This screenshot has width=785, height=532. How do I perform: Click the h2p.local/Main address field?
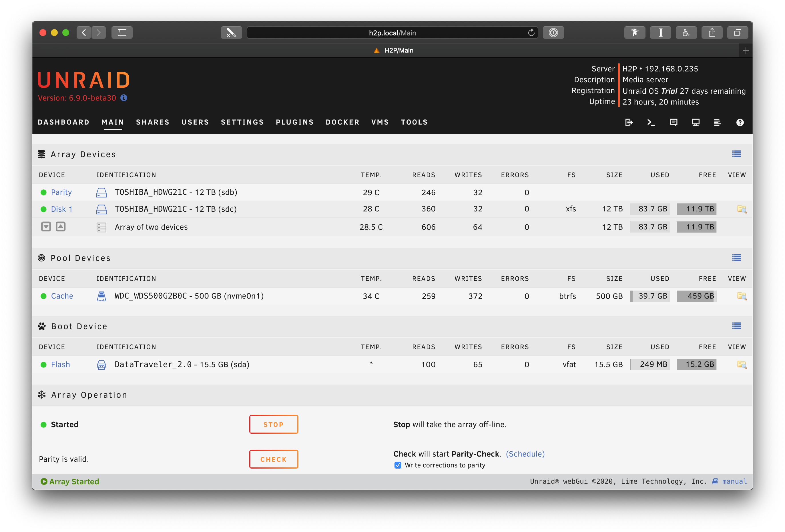click(392, 32)
